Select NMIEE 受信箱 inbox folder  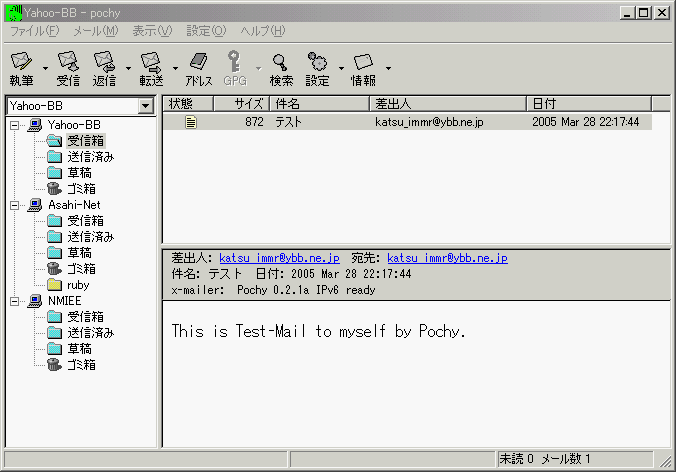tap(85, 317)
